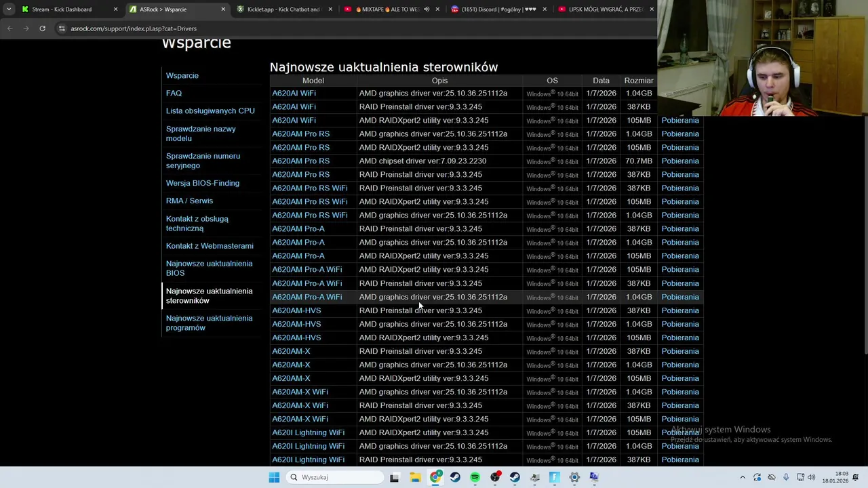This screenshot has width=868, height=488.
Task: Click Pobierania for A620AM Pro RS chipset driver
Action: [680, 161]
